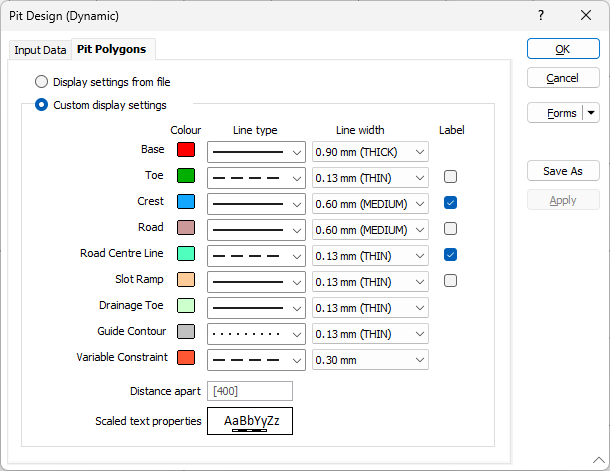Open the Toe green colour picker
This screenshot has height=471, width=610.
click(x=185, y=176)
